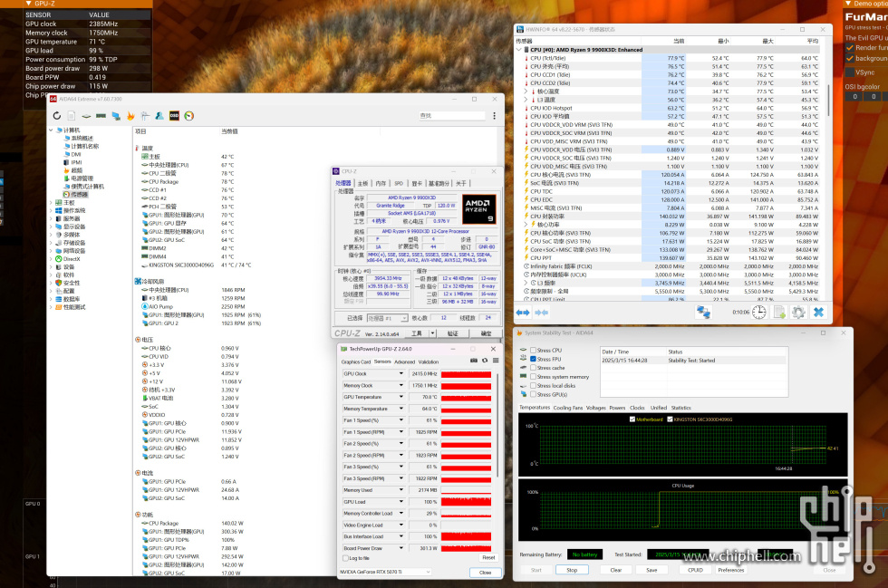The image size is (888, 588).
Task: Open Memory Clock sensor dropdown in GPU-Z
Action: point(401,385)
